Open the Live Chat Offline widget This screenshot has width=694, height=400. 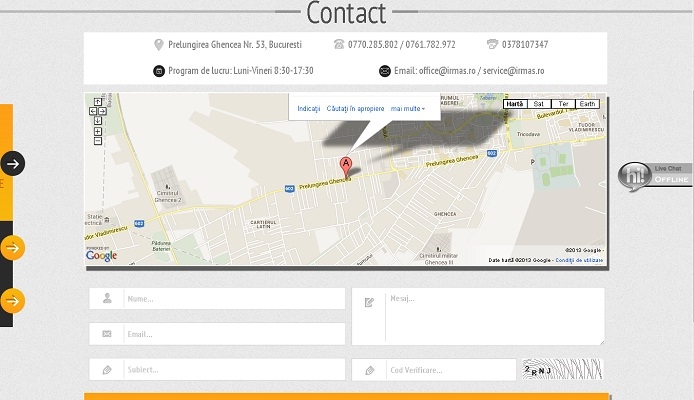point(655,175)
